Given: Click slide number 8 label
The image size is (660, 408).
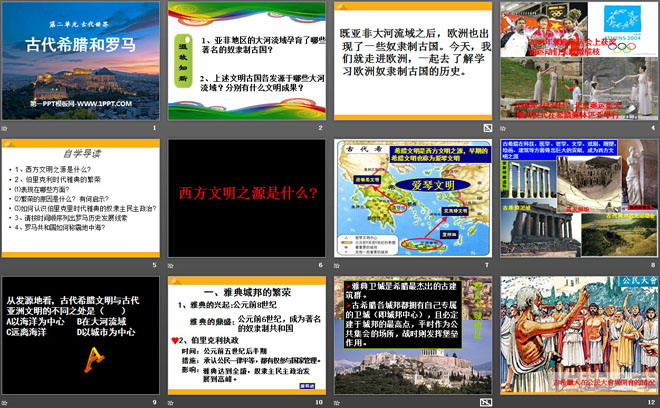Looking at the screenshot, I should coord(654,265).
